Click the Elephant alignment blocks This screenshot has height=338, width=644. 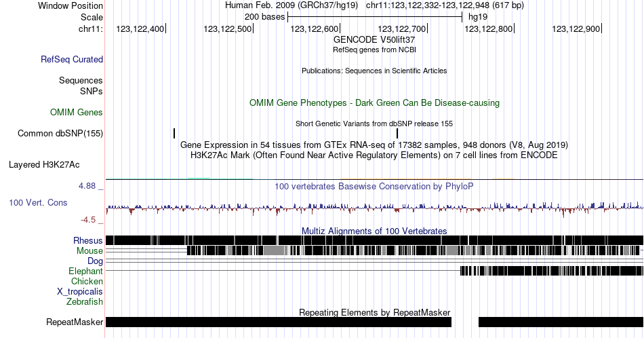(552, 271)
